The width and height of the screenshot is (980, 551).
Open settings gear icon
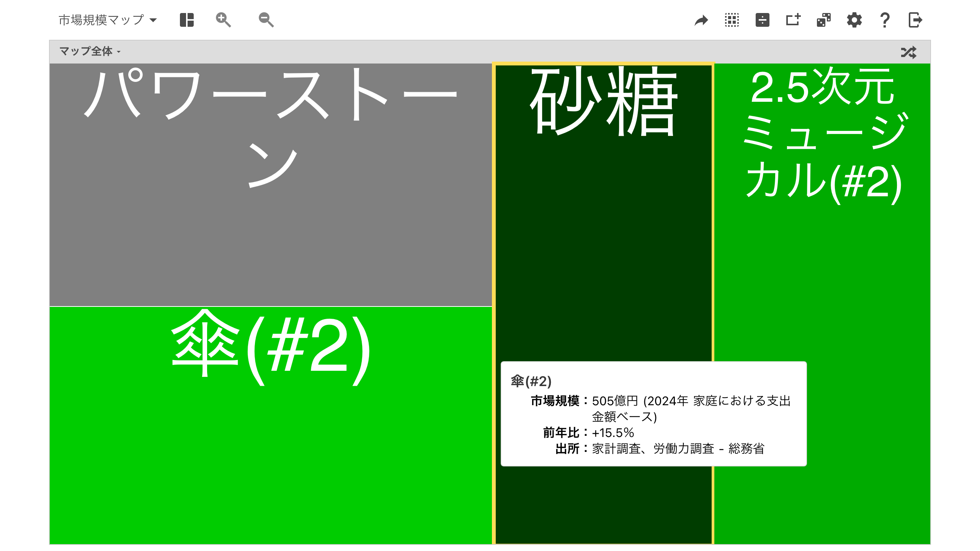point(854,20)
